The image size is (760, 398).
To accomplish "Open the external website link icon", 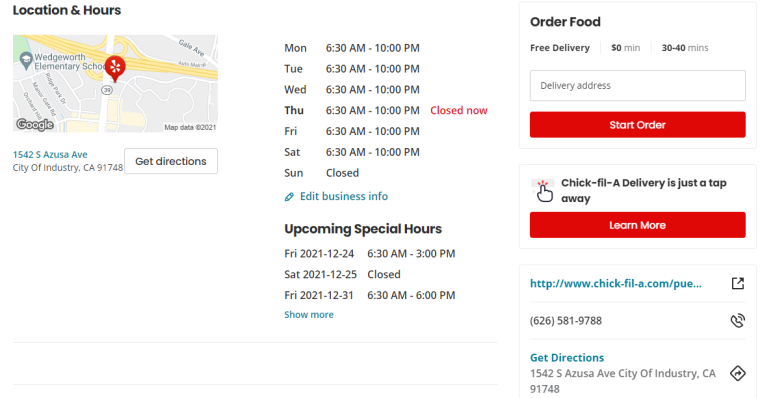I will pos(738,284).
